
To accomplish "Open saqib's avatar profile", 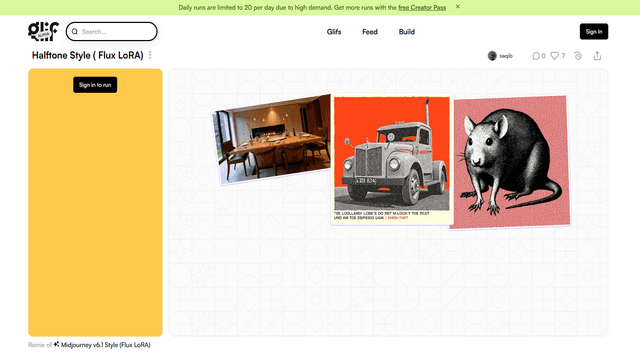I will click(x=492, y=56).
